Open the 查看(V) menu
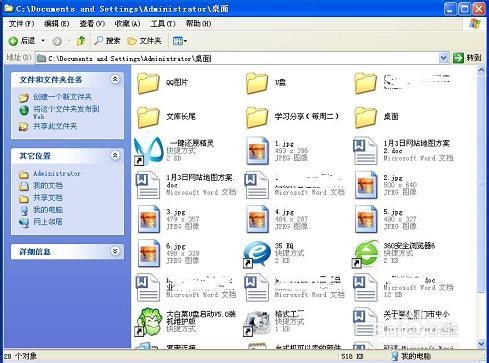 [x=92, y=24]
